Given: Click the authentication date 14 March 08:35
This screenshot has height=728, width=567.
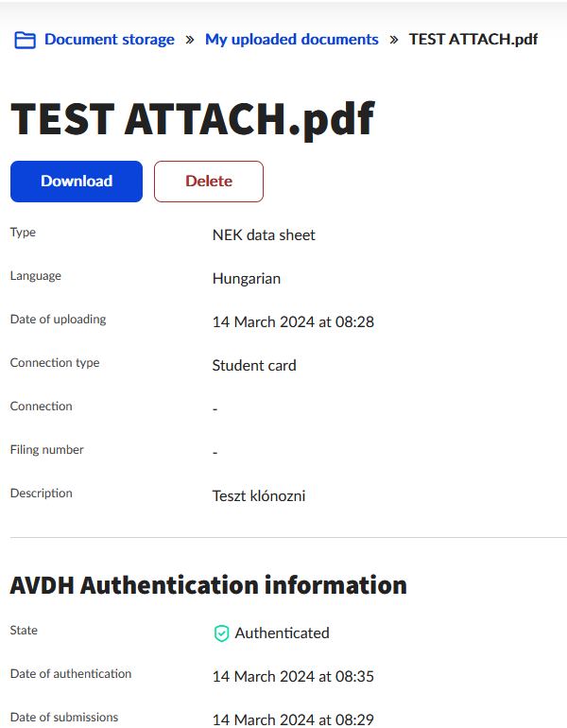Looking at the screenshot, I should pos(293,676).
